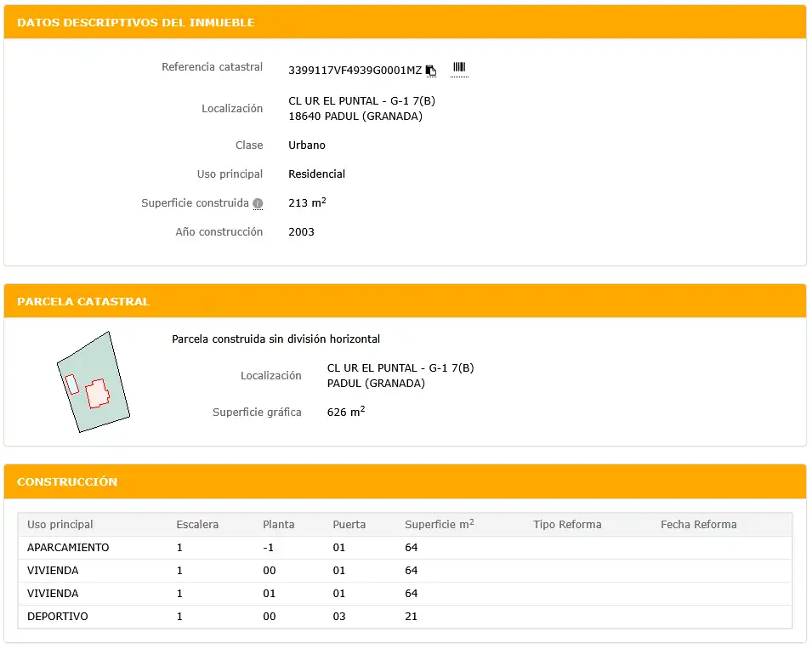Click the Clase value Urbano

[307, 145]
